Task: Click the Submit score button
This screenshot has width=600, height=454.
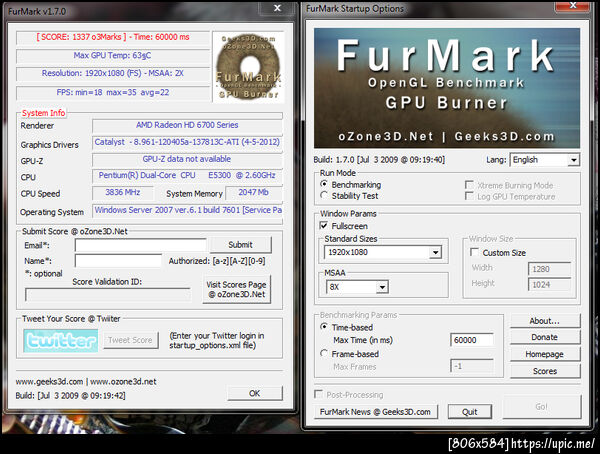Action: tap(240, 245)
